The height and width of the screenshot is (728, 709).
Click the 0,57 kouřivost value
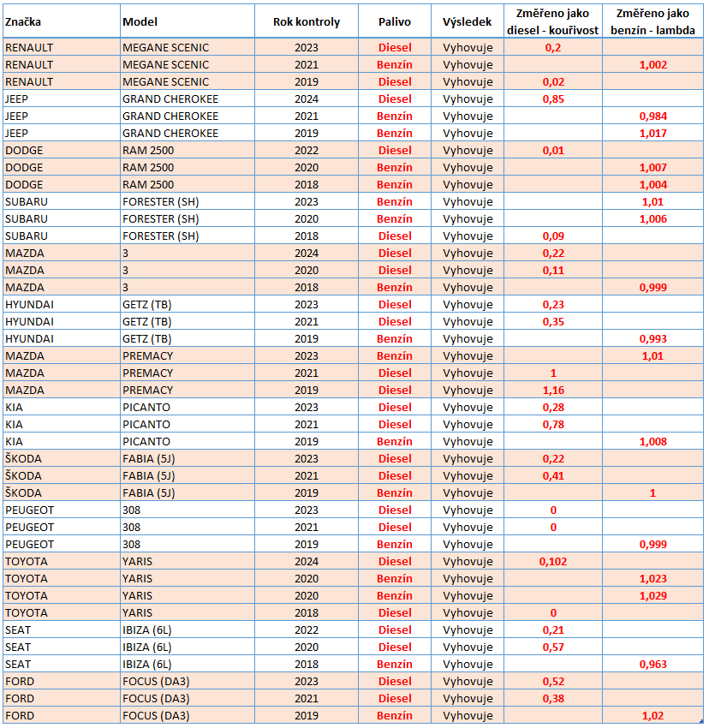(553, 647)
